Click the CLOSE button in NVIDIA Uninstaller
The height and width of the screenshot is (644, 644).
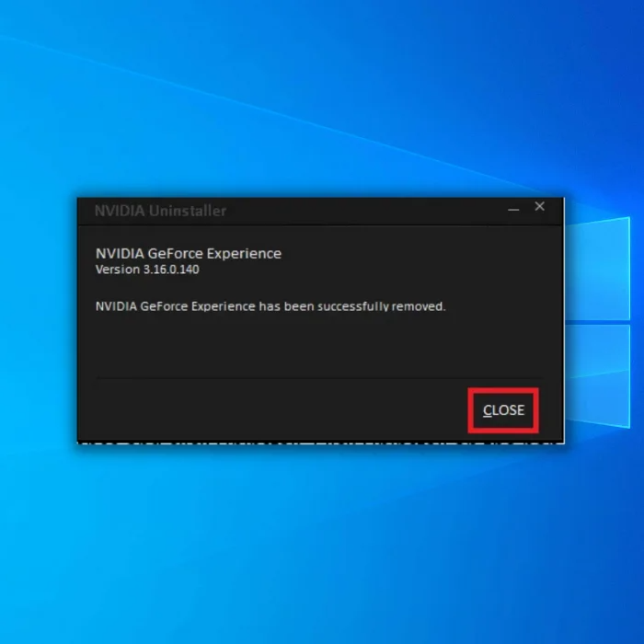[x=503, y=410]
